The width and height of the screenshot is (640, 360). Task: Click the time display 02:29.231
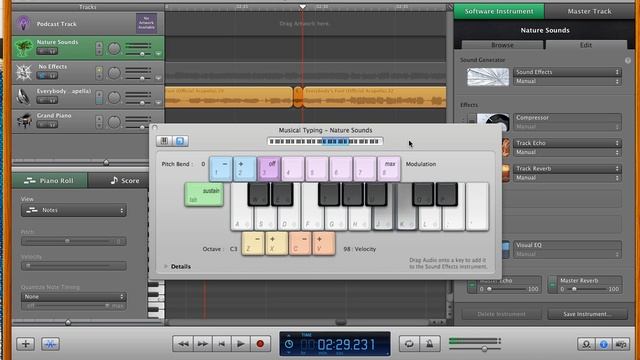[x=346, y=345]
